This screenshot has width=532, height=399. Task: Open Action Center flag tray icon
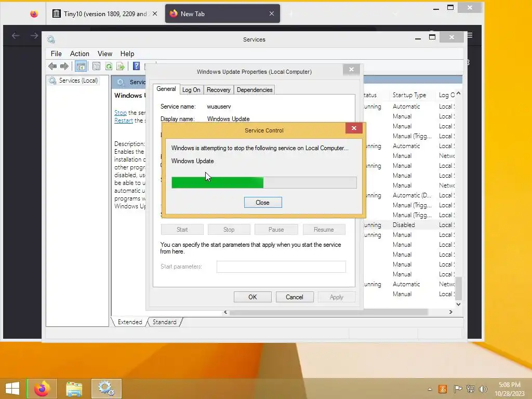(458, 389)
